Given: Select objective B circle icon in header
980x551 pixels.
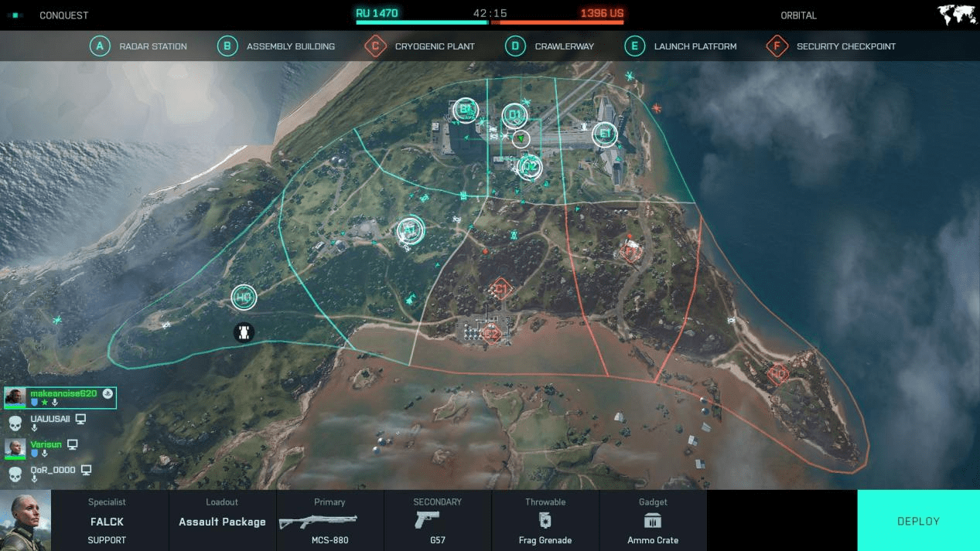Looking at the screenshot, I should [227, 46].
